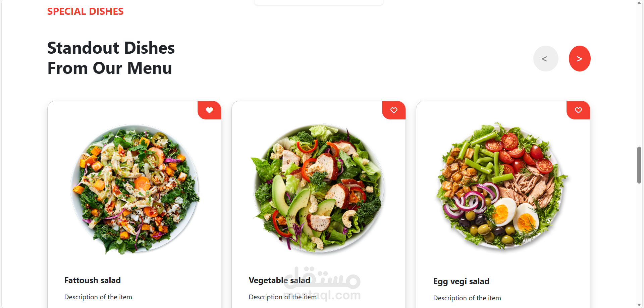The image size is (644, 308).
Task: Click Fattoush salad item description text
Action: [x=98, y=297]
